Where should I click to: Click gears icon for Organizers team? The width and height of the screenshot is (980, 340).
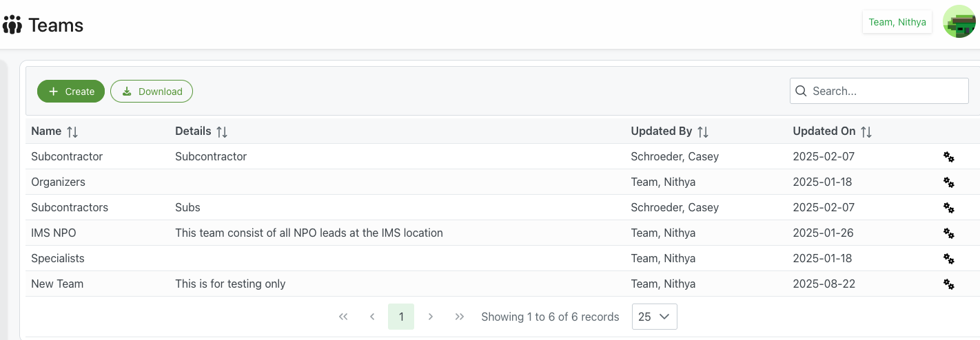click(x=948, y=182)
